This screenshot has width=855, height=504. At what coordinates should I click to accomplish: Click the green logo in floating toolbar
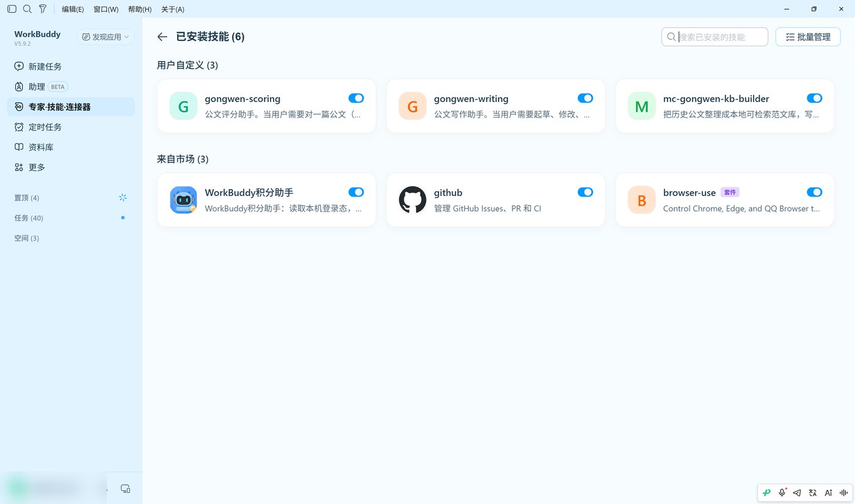(766, 492)
